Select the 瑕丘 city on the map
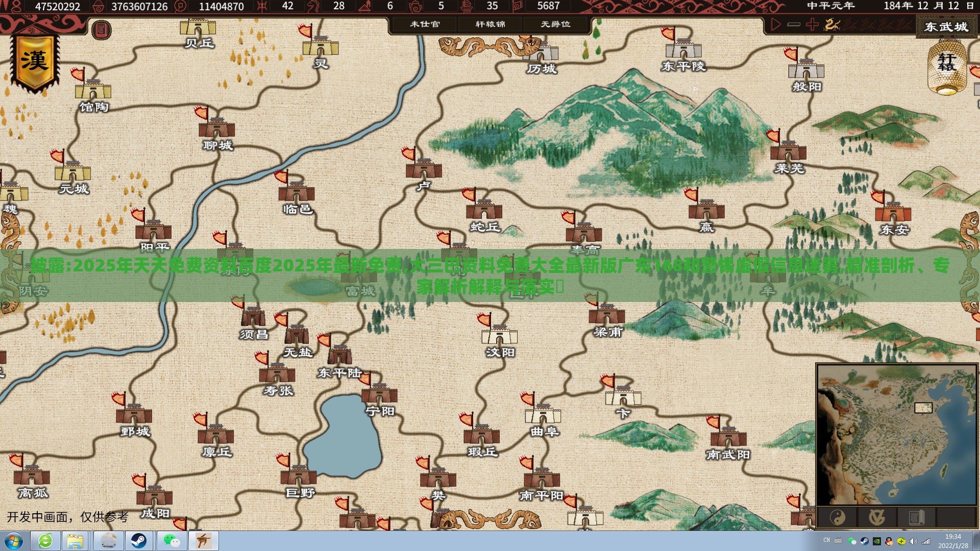Image resolution: width=980 pixels, height=551 pixels. [x=482, y=434]
